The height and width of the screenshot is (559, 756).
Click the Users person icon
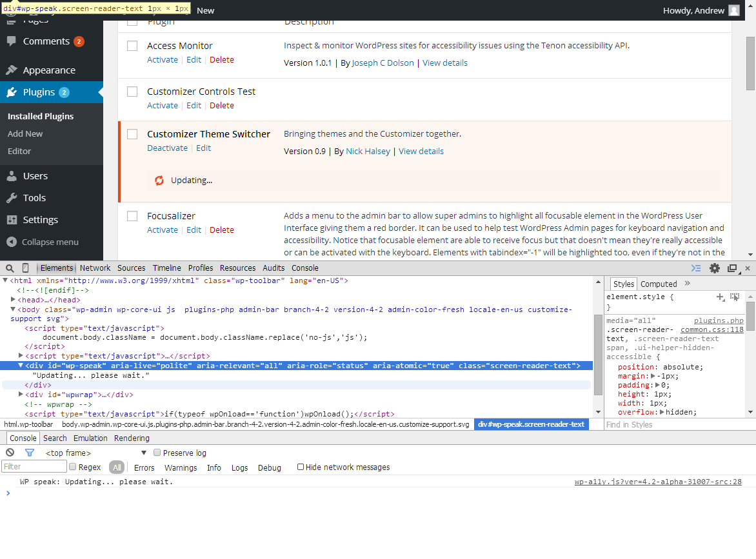(x=12, y=176)
